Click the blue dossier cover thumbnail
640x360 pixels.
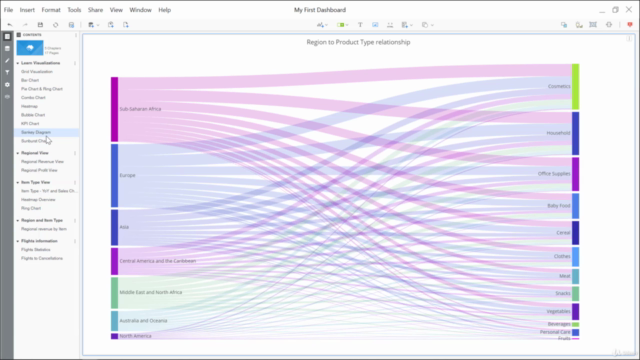click(x=30, y=48)
